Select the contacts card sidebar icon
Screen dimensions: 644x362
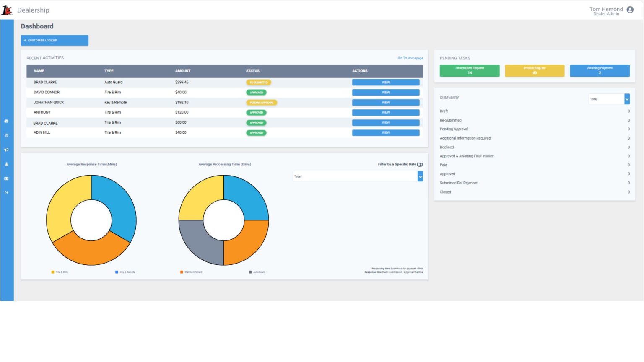(6, 178)
